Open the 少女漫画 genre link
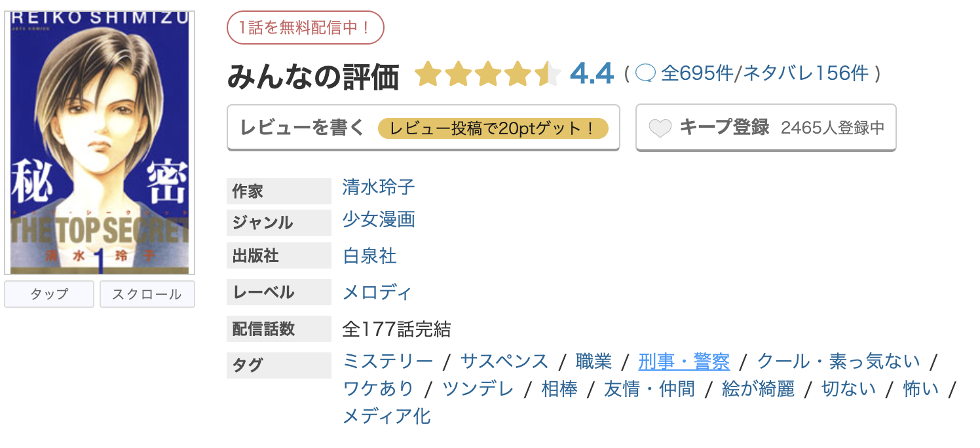Screen dimensions: 980x448 [x=379, y=221]
